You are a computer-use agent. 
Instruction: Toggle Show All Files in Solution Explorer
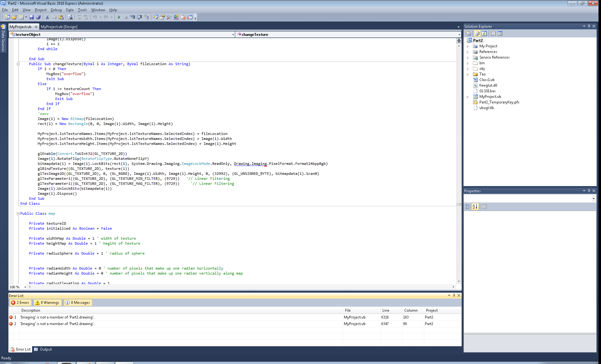pos(477,33)
